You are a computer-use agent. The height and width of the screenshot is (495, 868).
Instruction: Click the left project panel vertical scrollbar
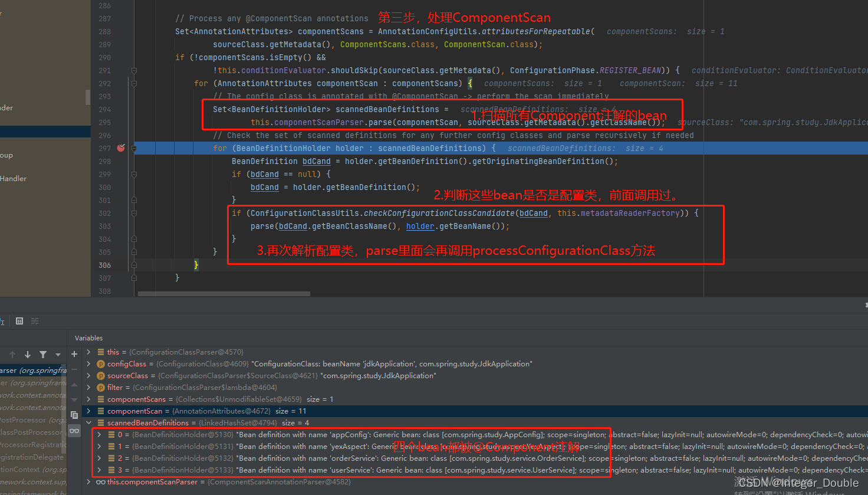(88, 97)
